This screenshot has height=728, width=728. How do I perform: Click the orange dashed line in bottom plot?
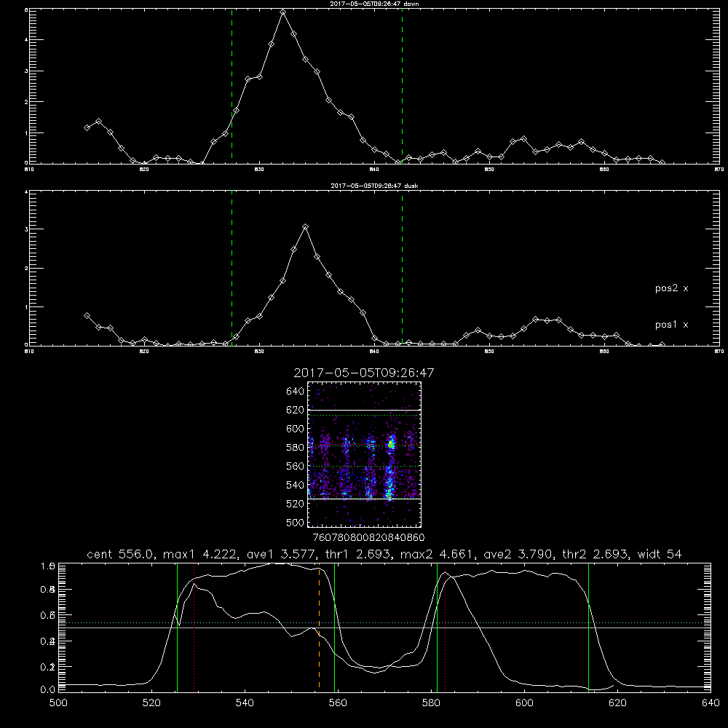click(319, 627)
